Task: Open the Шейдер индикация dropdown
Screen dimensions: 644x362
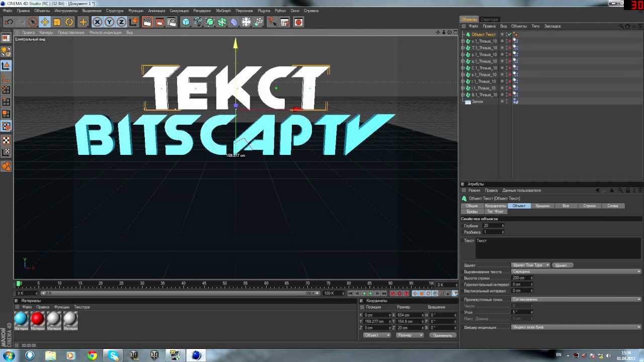Action: tap(576, 327)
